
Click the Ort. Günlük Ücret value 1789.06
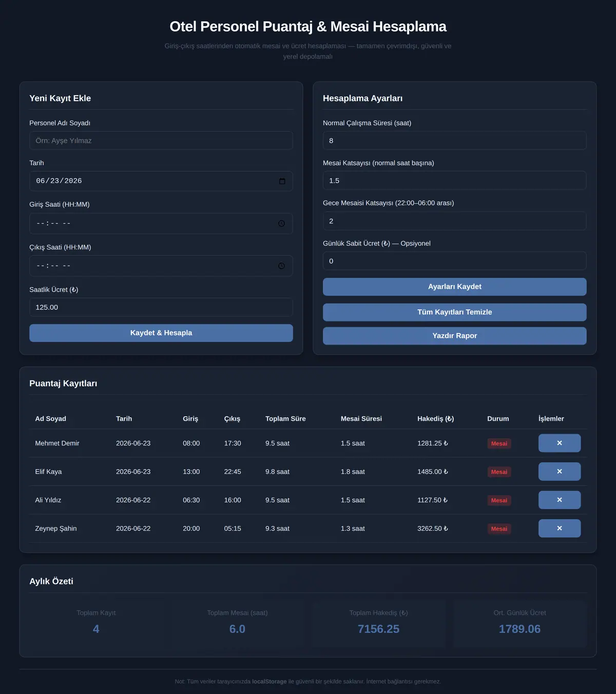519,629
